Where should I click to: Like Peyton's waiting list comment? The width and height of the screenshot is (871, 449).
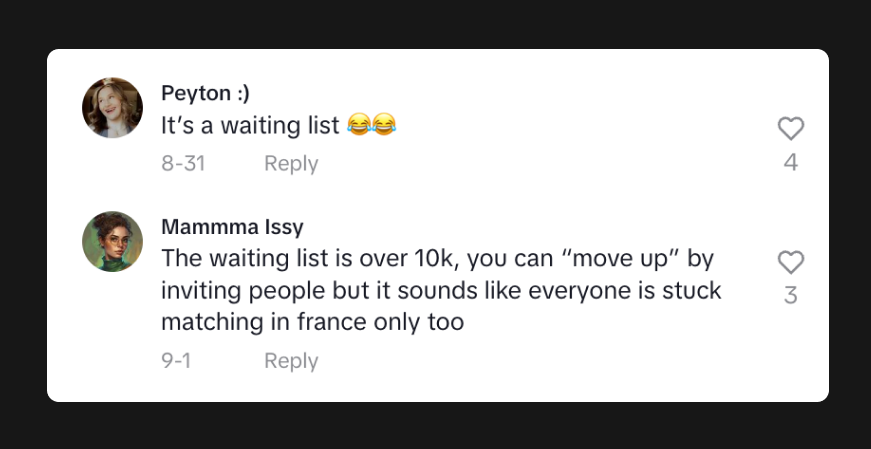[790, 128]
